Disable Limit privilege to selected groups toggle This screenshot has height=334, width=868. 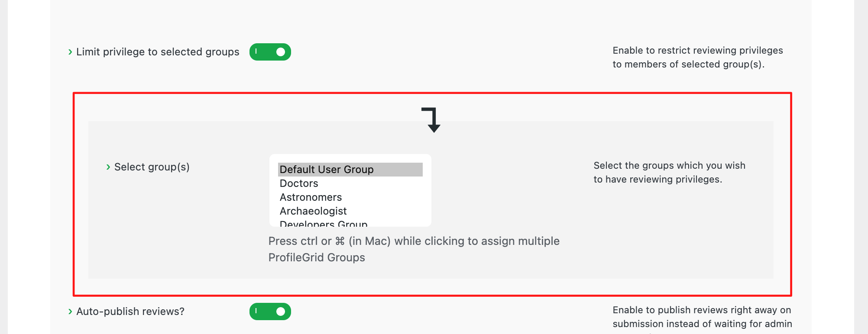click(x=270, y=52)
